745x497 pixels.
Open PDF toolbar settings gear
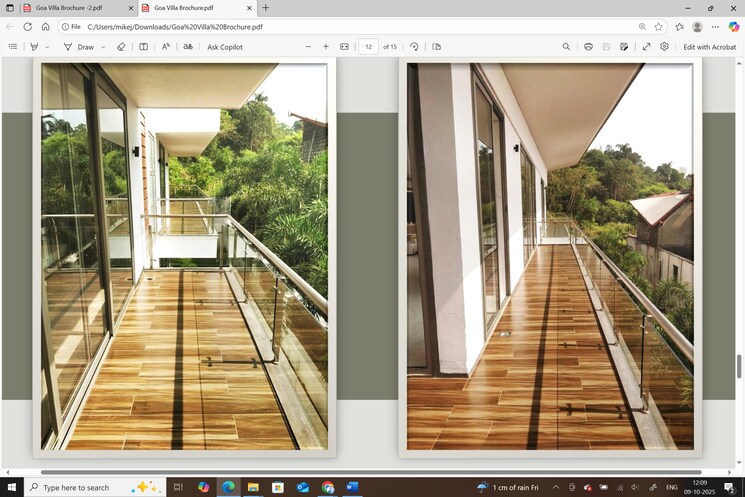[664, 47]
